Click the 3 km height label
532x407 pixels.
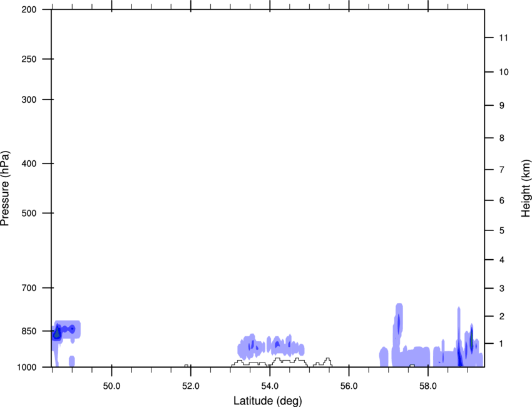[x=502, y=289]
